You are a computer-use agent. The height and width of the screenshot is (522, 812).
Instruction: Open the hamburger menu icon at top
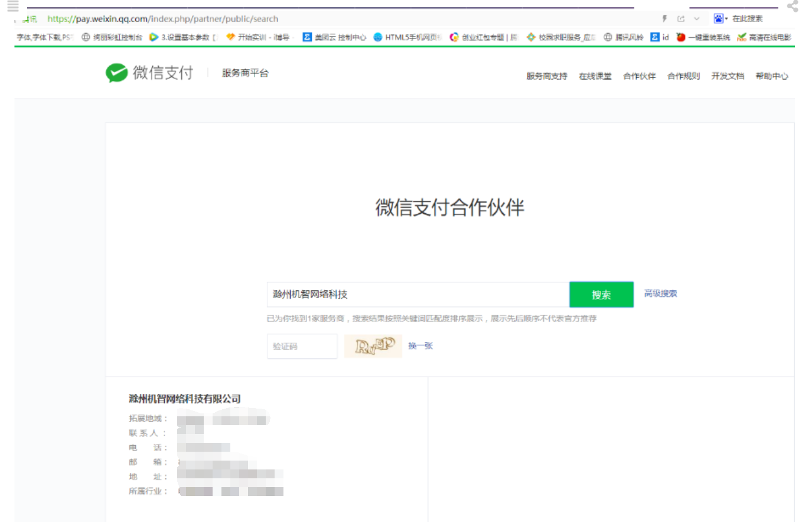click(13, 6)
